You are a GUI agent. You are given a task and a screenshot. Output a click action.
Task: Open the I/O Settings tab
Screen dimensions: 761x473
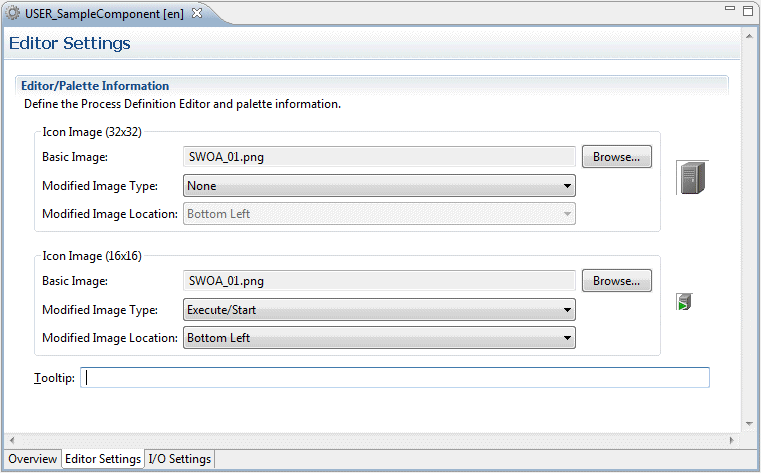coord(180,459)
